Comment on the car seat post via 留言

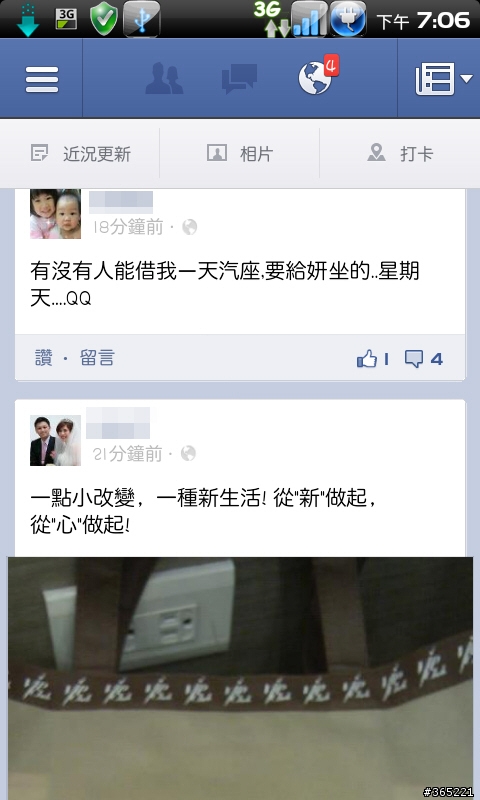tap(97, 358)
